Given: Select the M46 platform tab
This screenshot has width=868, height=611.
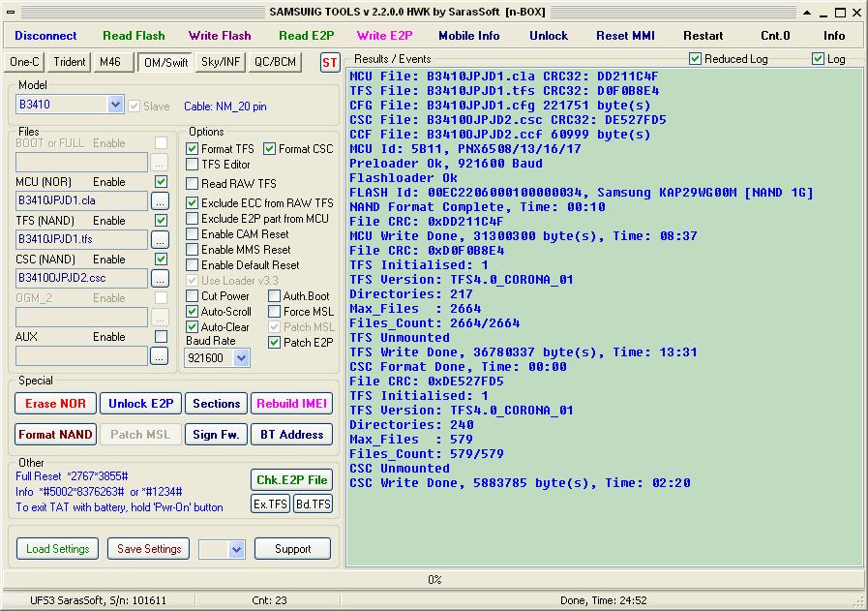Looking at the screenshot, I should coord(113,62).
